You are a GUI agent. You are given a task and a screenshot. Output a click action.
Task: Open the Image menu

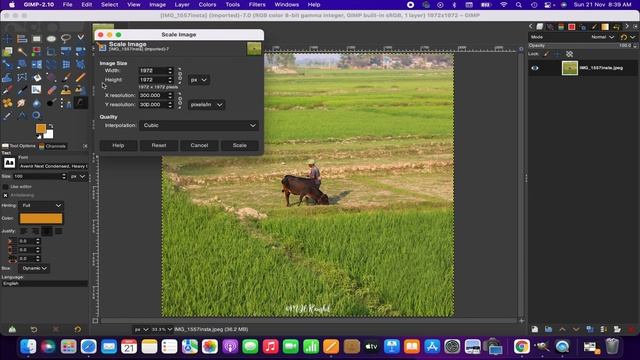tap(157, 4)
